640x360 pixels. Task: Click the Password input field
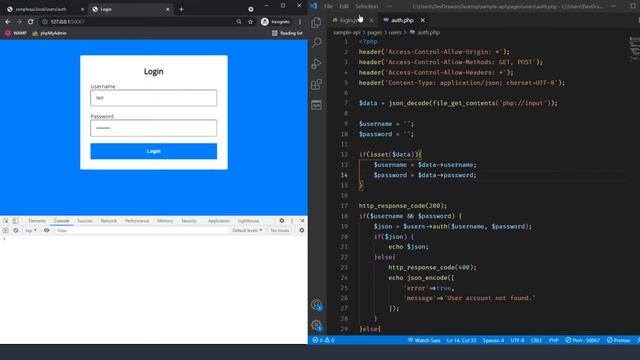tap(153, 128)
